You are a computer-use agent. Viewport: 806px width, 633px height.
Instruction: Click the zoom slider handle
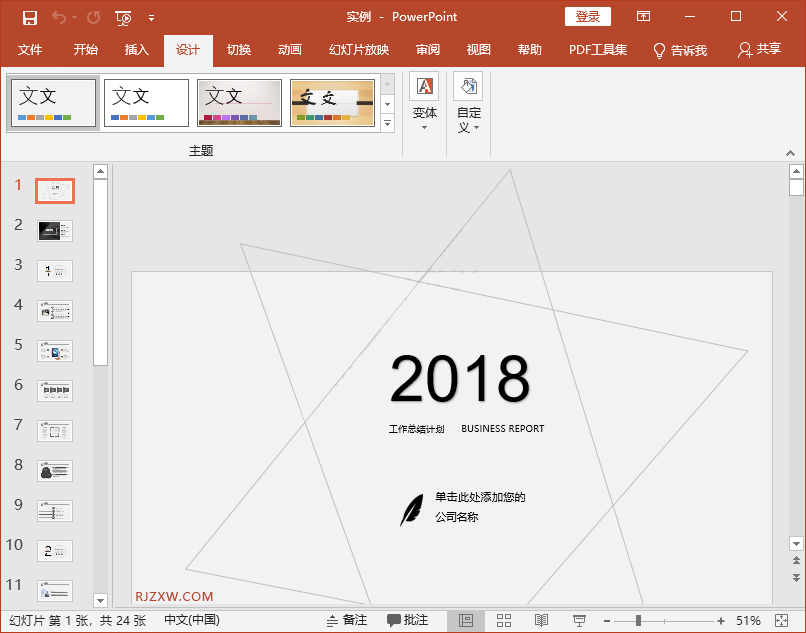[638, 621]
